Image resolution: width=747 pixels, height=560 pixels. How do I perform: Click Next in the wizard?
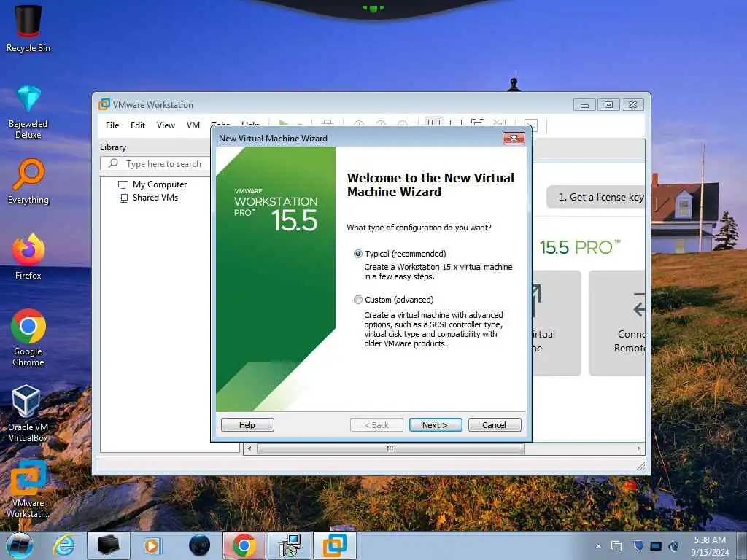pos(436,425)
